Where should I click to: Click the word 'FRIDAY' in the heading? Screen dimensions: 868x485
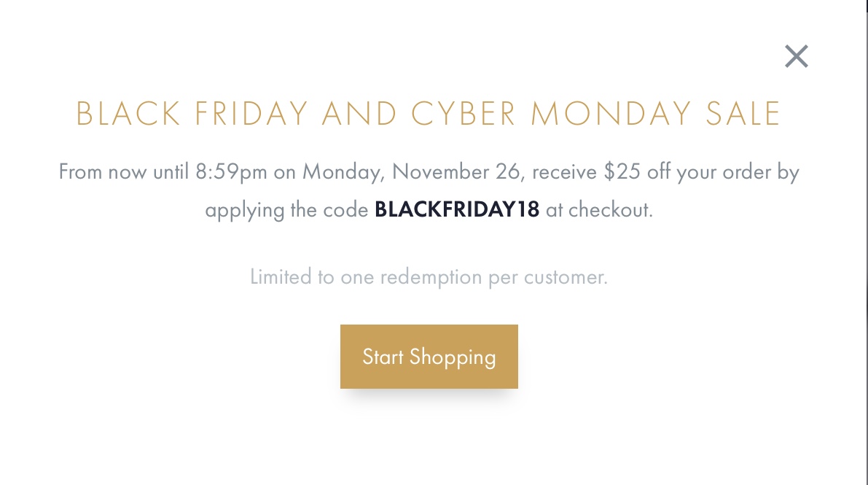(251, 114)
